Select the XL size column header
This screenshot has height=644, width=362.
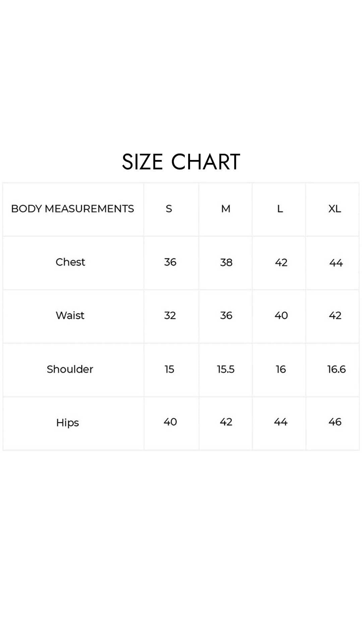coord(335,209)
